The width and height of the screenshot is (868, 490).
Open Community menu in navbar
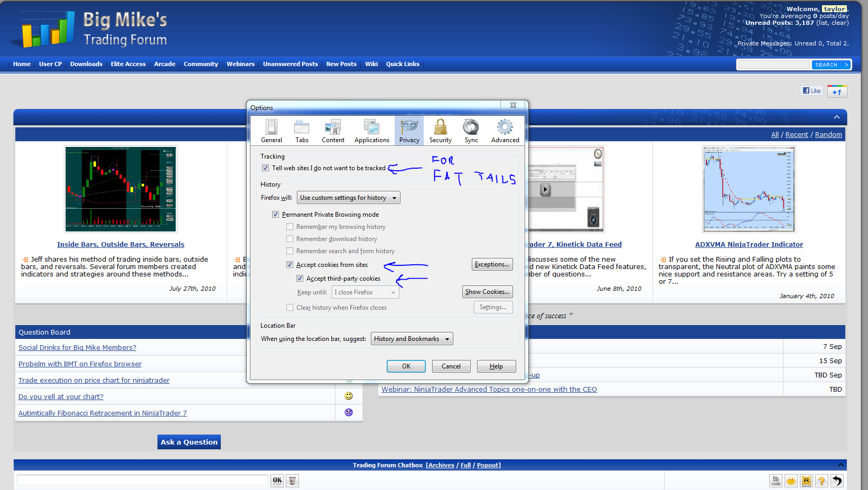point(201,64)
